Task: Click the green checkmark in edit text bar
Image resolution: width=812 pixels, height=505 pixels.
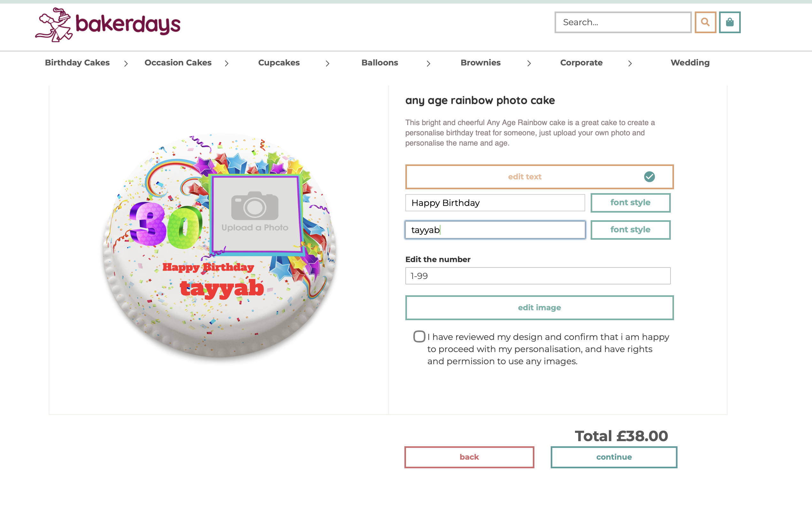Action: pyautogui.click(x=649, y=177)
